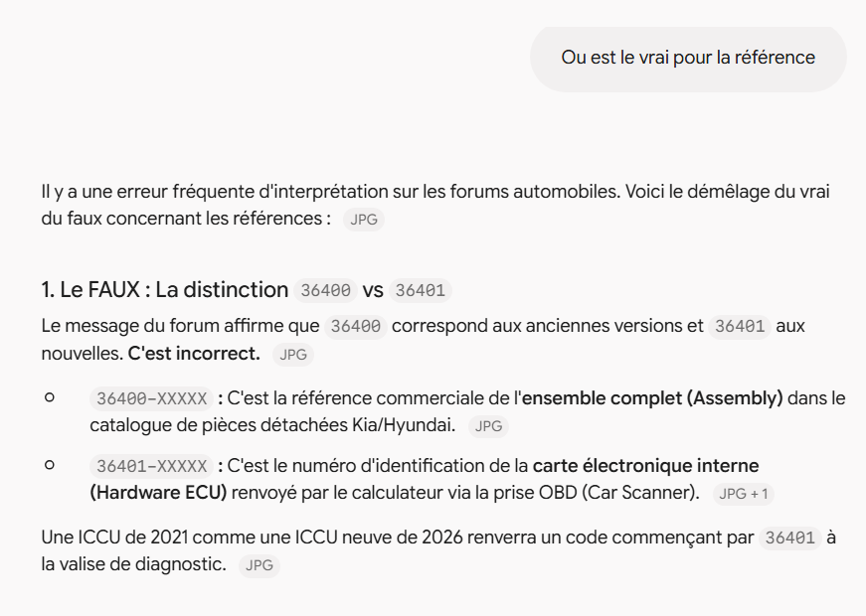
Task: Open the JPG citation after "valise de diagnostic."
Action: click(260, 565)
